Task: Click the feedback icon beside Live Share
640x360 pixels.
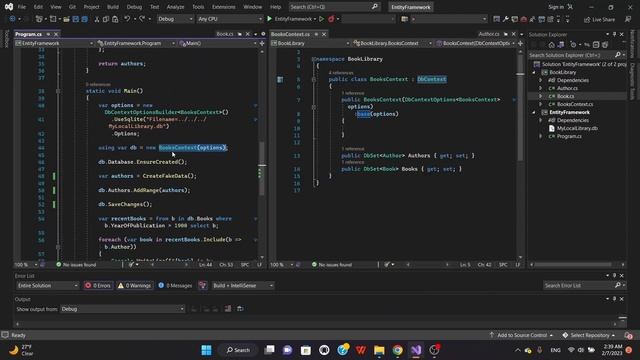Action: pos(628,19)
